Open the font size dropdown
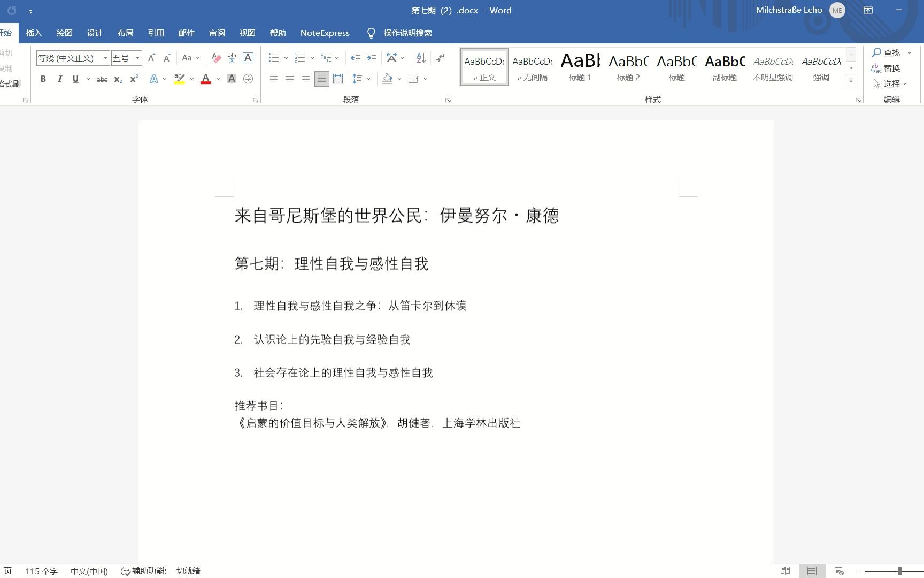924x578 pixels. 137,58
